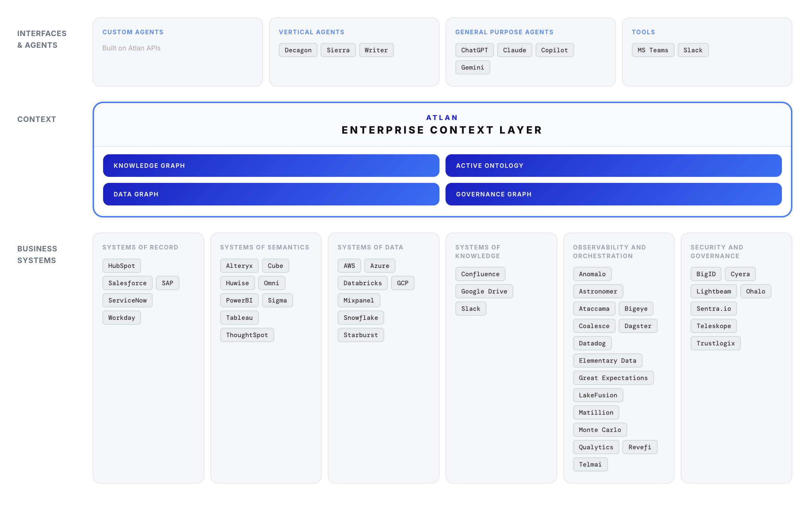Select the Data Graph layer
This screenshot has width=812, height=508.
point(271,194)
